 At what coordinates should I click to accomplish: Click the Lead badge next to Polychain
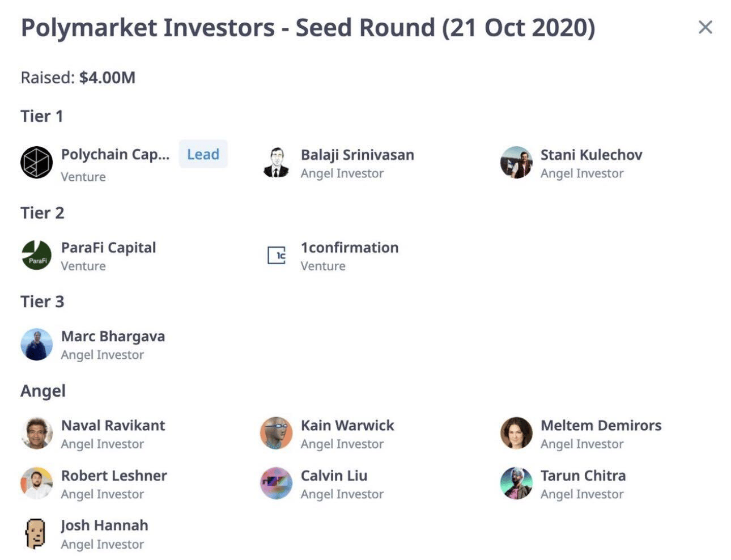pos(203,154)
